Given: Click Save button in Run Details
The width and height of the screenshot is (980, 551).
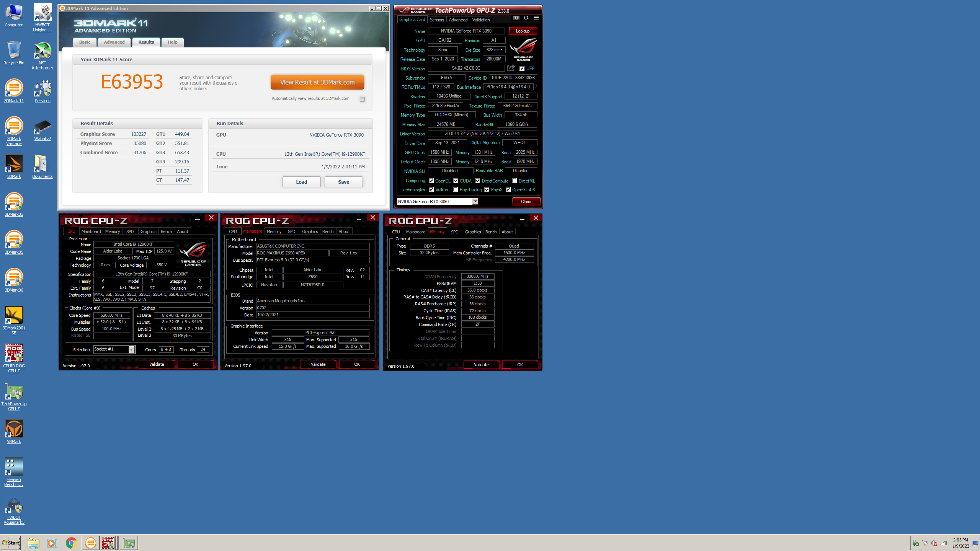Looking at the screenshot, I should 344,182.
